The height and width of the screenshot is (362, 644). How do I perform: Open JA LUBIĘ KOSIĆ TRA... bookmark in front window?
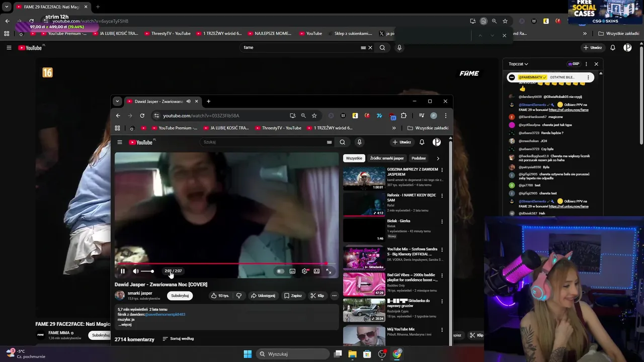click(225, 128)
